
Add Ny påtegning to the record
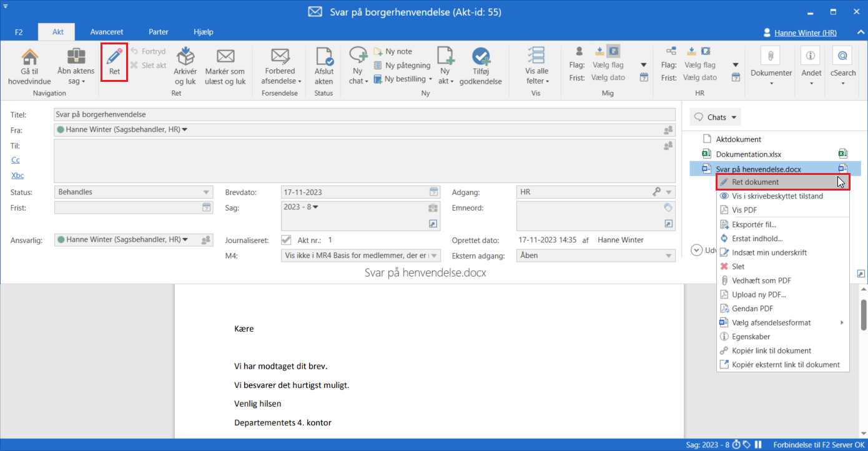point(402,65)
